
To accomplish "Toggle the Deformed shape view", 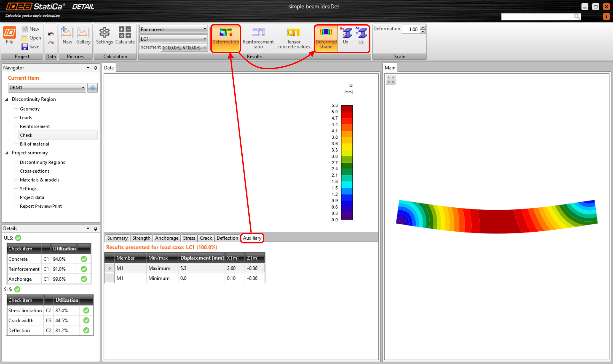I will [326, 36].
